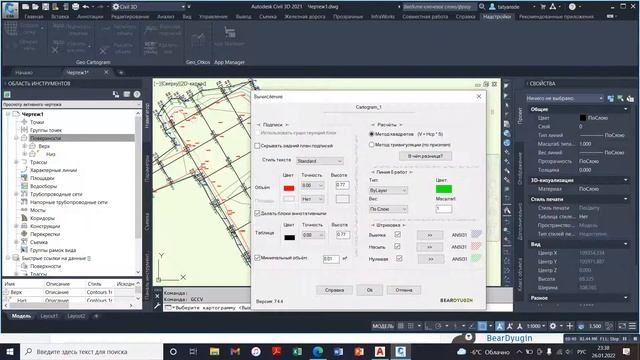This screenshot has height=360, width=640.
Task: Click the highlighted annotation visibility icon in status bar
Action: (x=500, y=326)
